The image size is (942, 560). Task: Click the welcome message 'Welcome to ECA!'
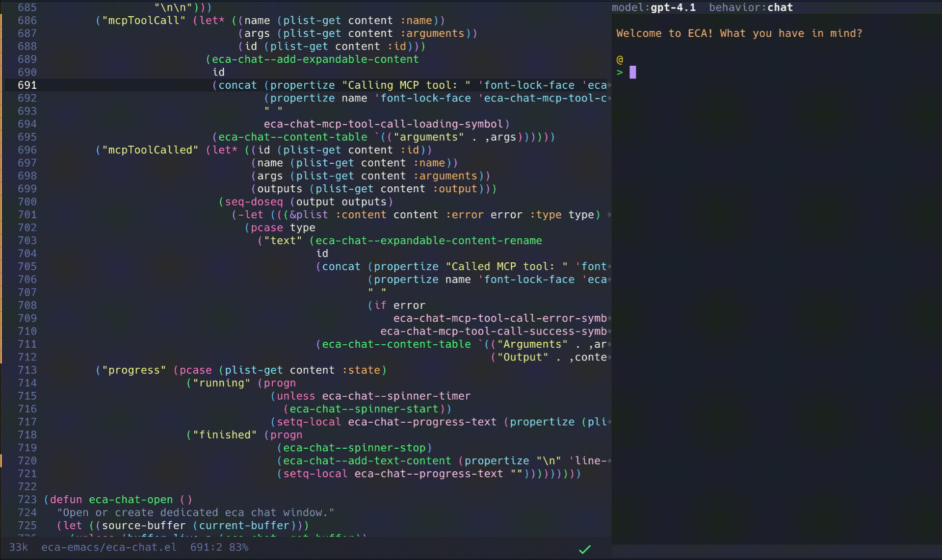coord(665,33)
